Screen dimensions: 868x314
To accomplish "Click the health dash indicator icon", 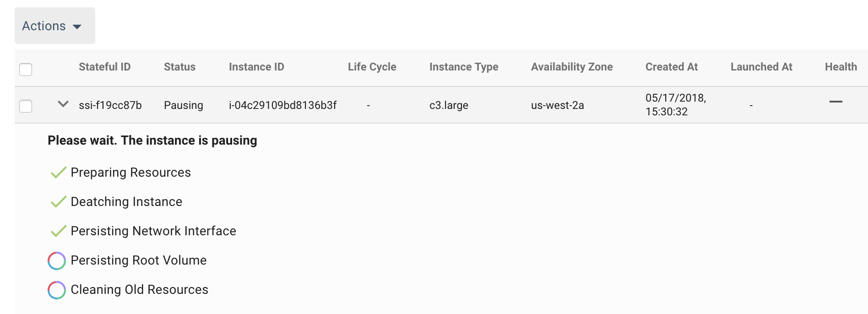I will pos(835,102).
